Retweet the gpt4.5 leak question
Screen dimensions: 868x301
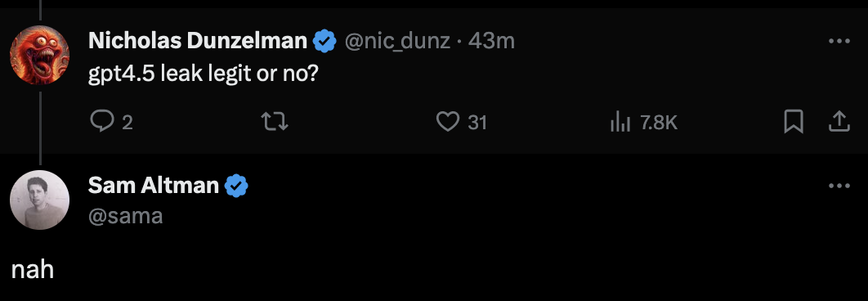[x=275, y=121]
